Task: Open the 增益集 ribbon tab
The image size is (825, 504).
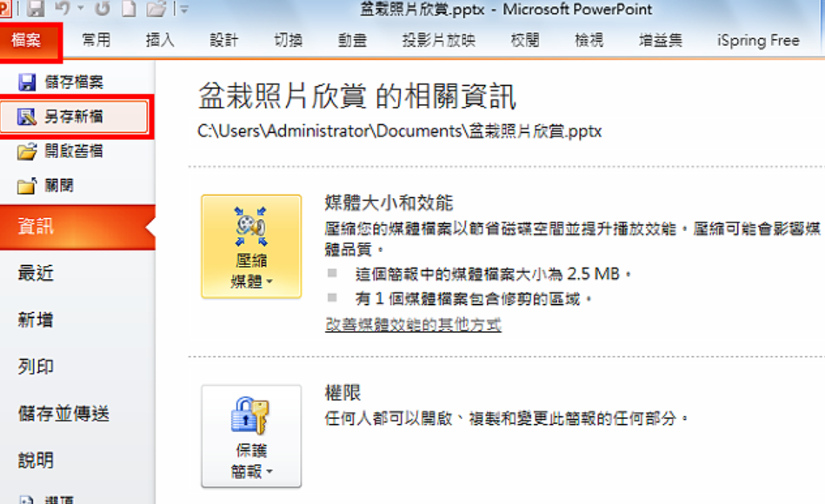Action: [661, 40]
